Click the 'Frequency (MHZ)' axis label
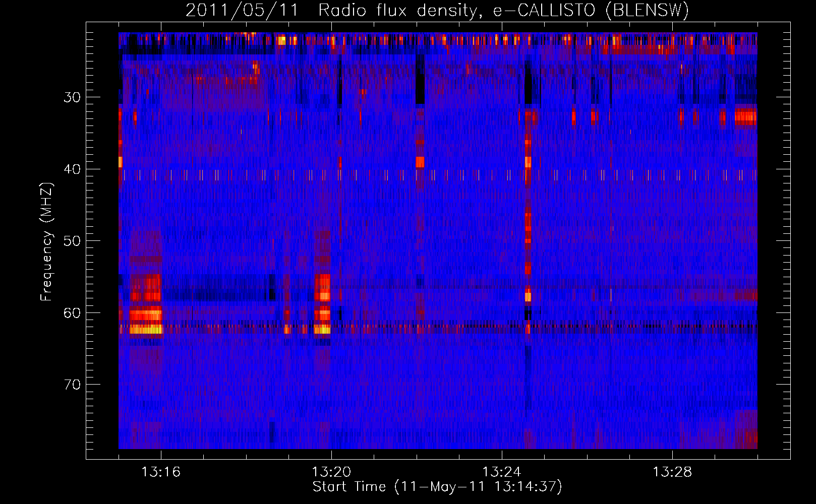Screen dimensions: 816x504 pyautogui.click(x=46, y=241)
